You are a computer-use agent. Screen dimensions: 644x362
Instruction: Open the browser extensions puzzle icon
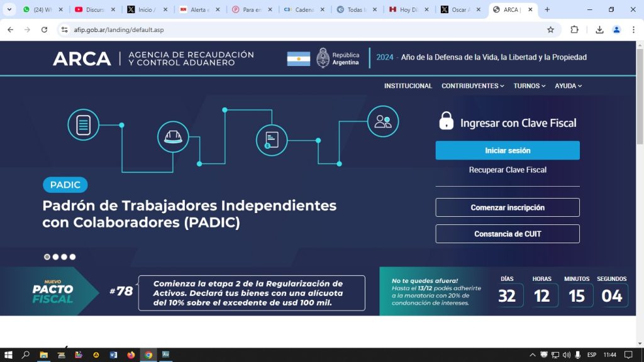point(574,29)
